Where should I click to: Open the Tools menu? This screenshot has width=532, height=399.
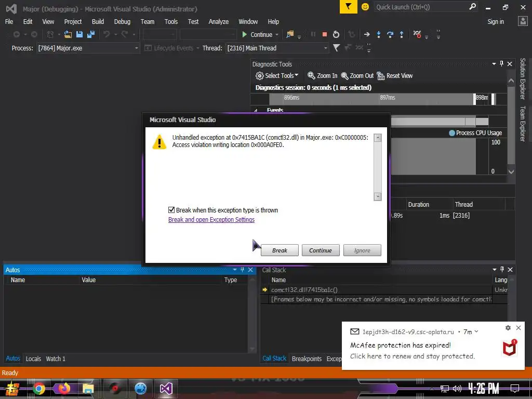[171, 22]
